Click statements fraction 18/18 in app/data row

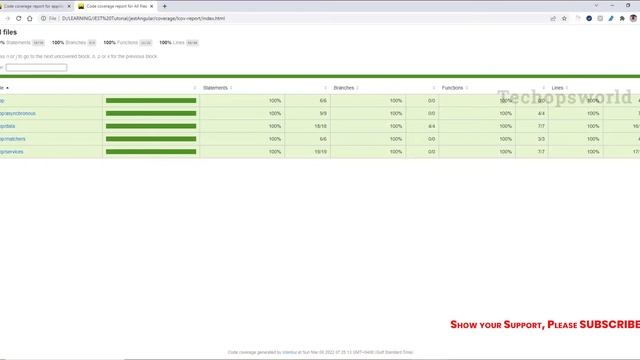[x=320, y=126]
